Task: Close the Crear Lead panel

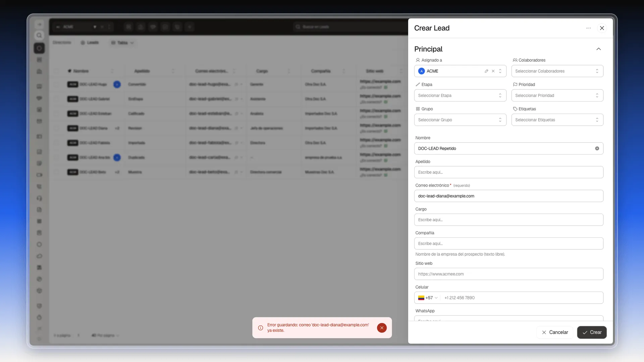Action: tap(602, 28)
